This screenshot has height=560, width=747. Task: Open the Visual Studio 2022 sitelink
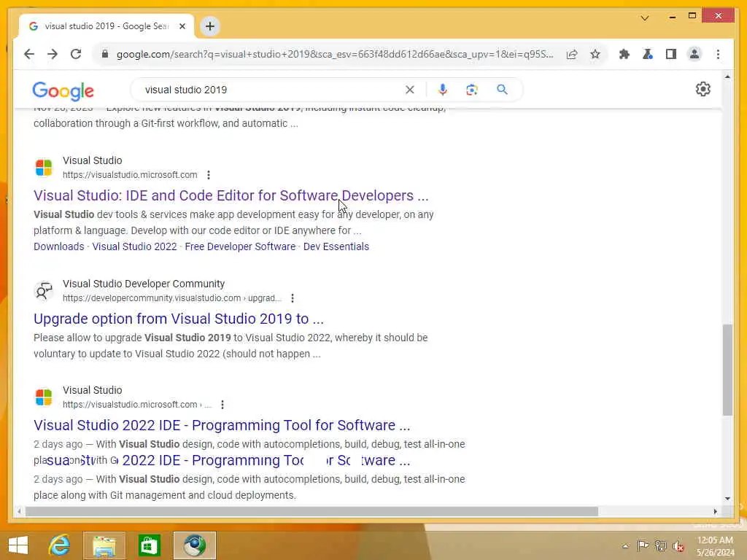click(x=134, y=246)
